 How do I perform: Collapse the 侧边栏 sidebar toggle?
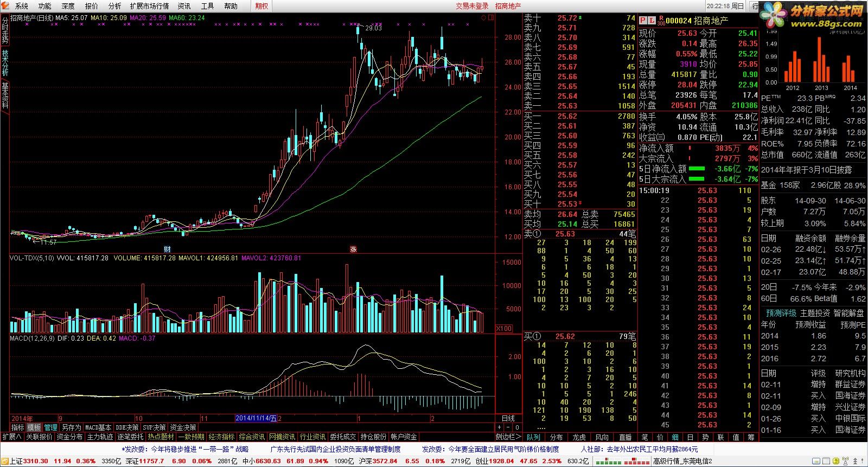[x=508, y=437]
